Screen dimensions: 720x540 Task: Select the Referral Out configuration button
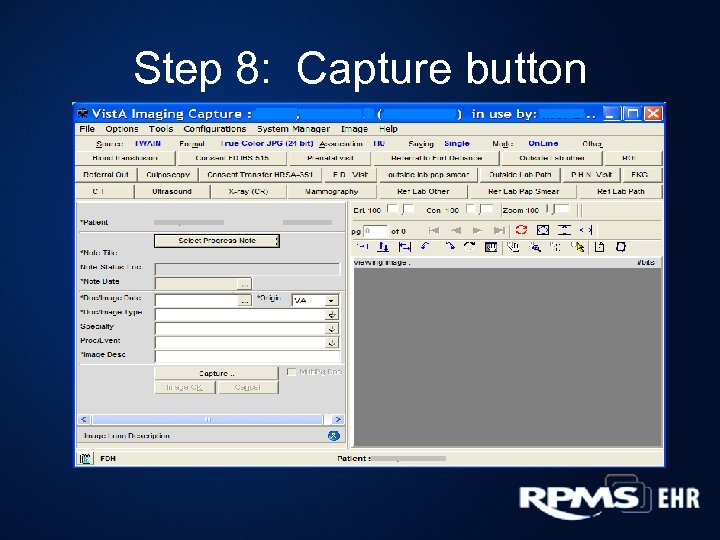click(106, 175)
